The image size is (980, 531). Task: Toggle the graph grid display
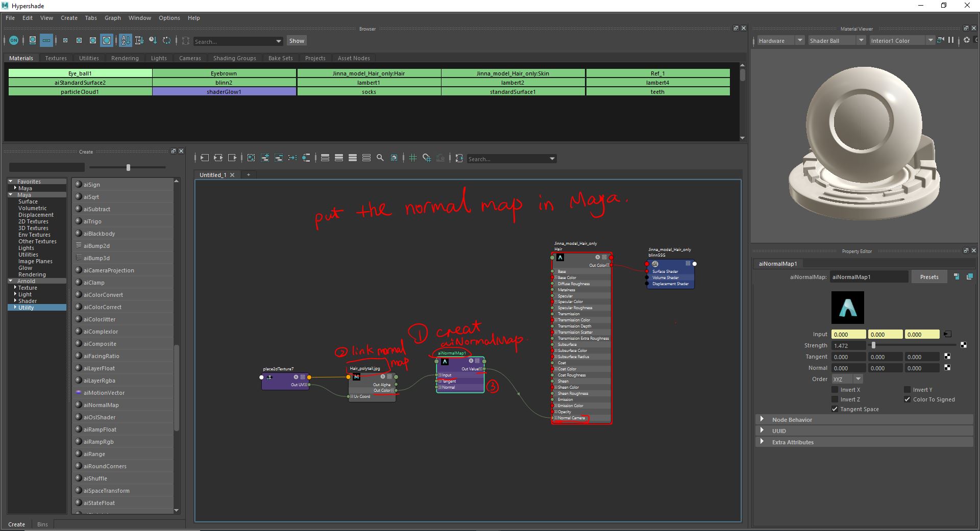[413, 158]
